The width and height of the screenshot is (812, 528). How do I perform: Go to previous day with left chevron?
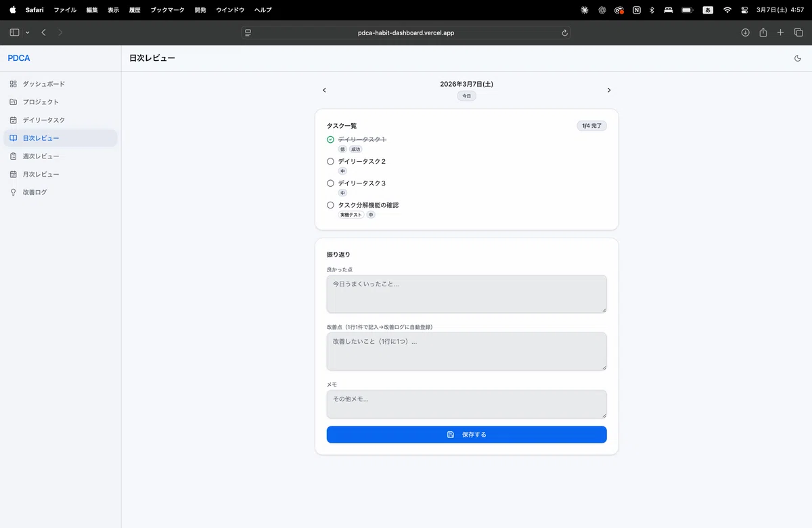[x=324, y=90]
